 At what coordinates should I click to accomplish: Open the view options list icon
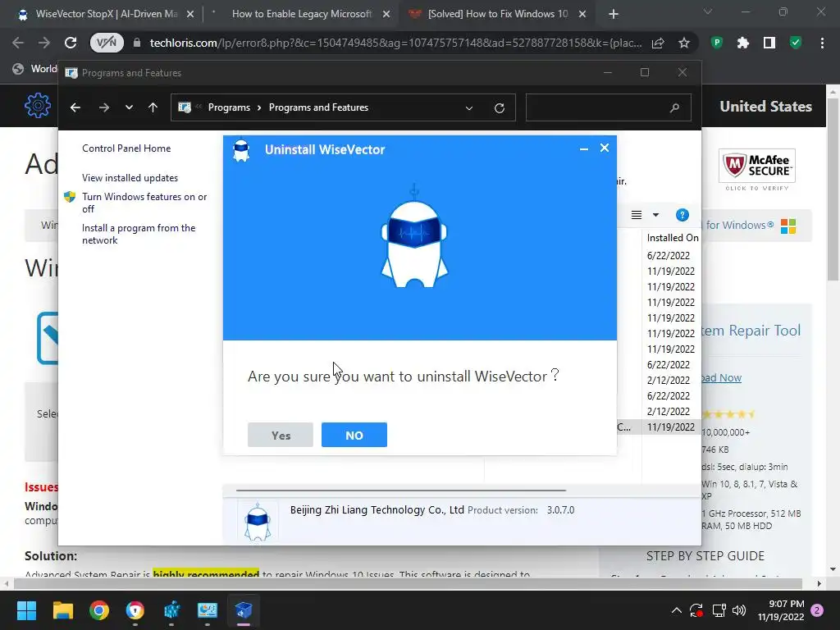click(637, 215)
